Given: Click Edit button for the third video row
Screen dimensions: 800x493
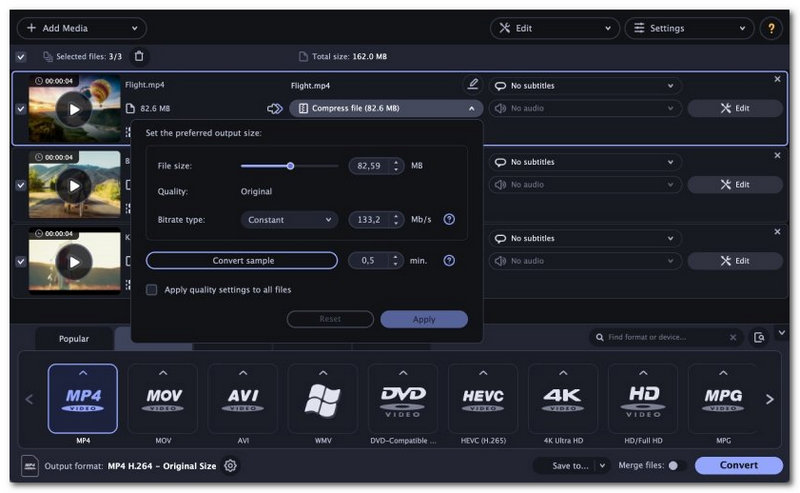Looking at the screenshot, I should 735,261.
